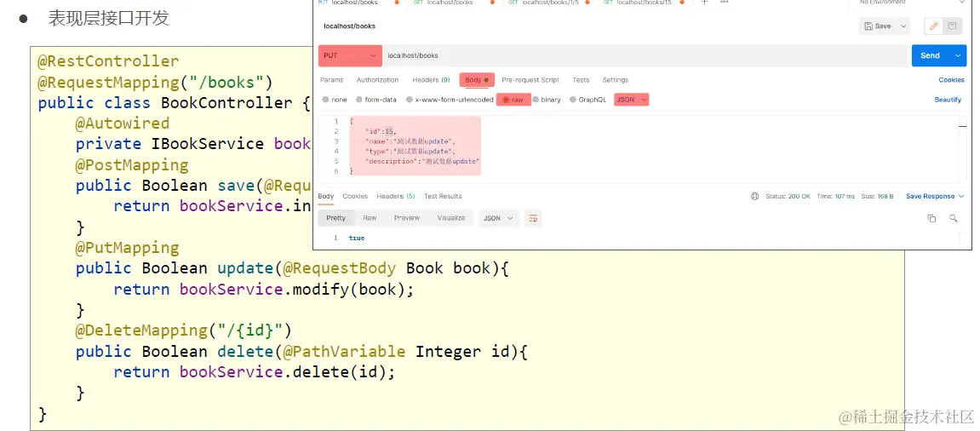Click the Size: 168 B text
This screenshot has height=431, width=980.
tap(877, 197)
